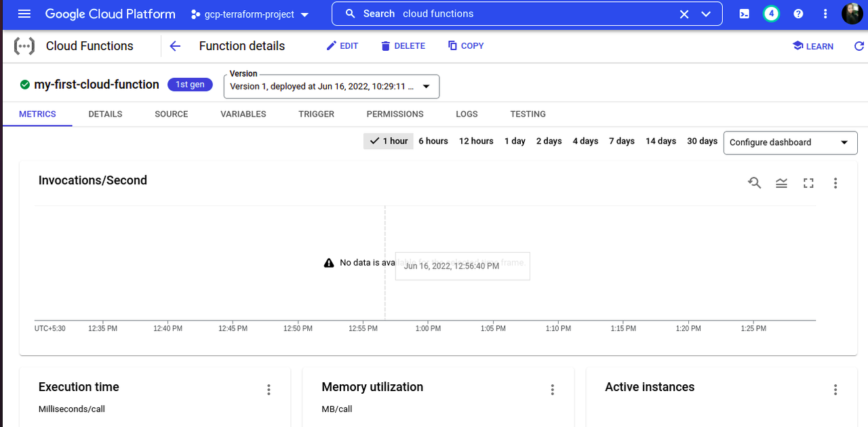Switch to the VARIABLES tab

tap(243, 114)
